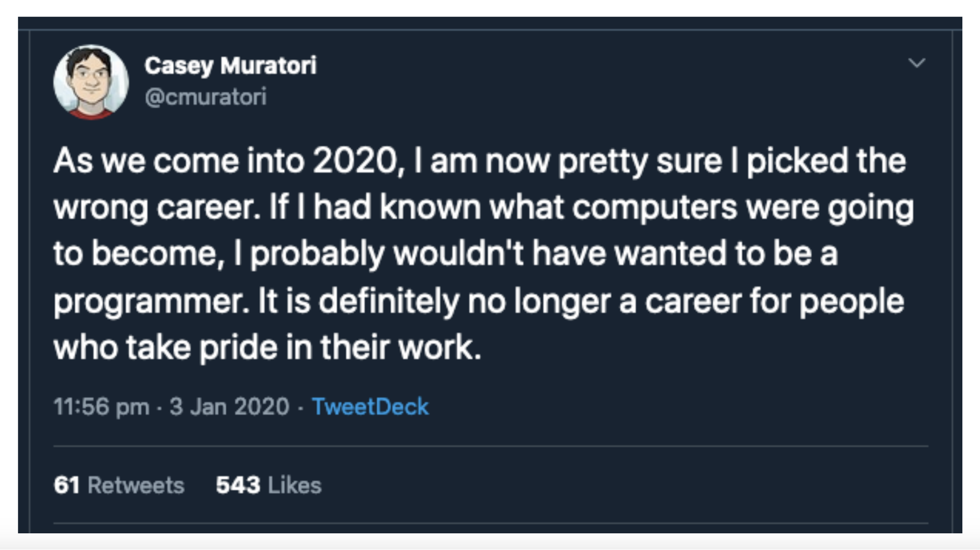This screenshot has width=980, height=550.
Task: Click the word "wouldn't" in the tweet
Action: 458,253
